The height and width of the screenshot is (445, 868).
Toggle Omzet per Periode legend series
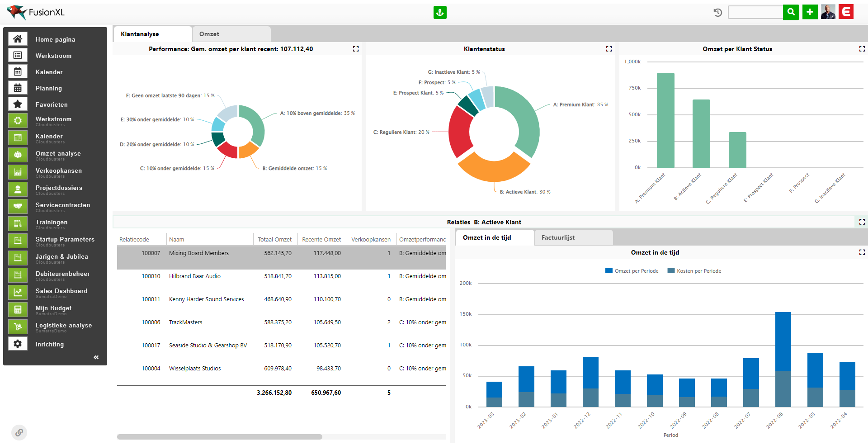tap(632, 271)
